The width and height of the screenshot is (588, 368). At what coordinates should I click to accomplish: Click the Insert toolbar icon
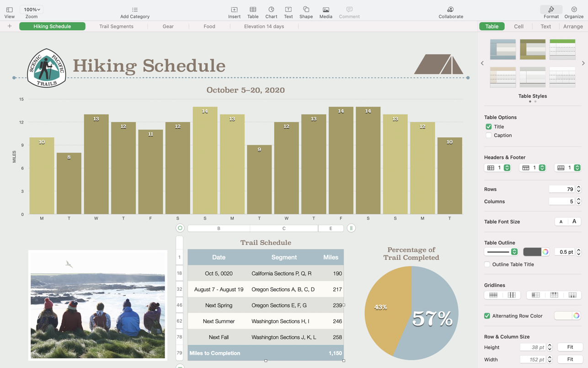click(x=234, y=10)
